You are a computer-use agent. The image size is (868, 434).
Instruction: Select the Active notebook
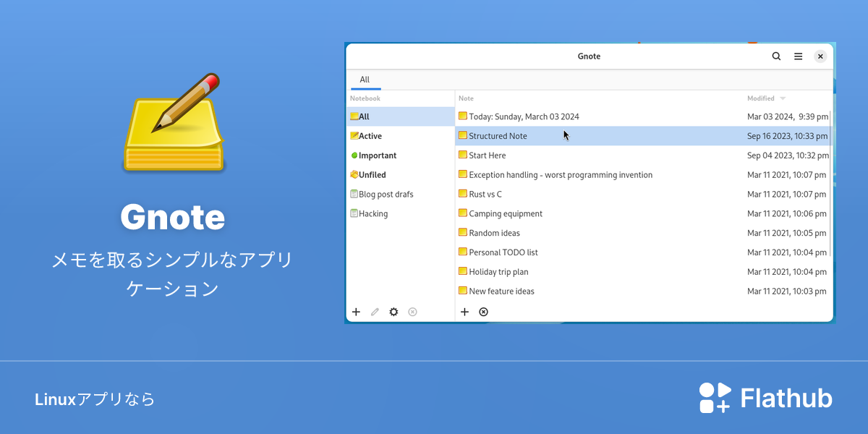click(x=401, y=136)
